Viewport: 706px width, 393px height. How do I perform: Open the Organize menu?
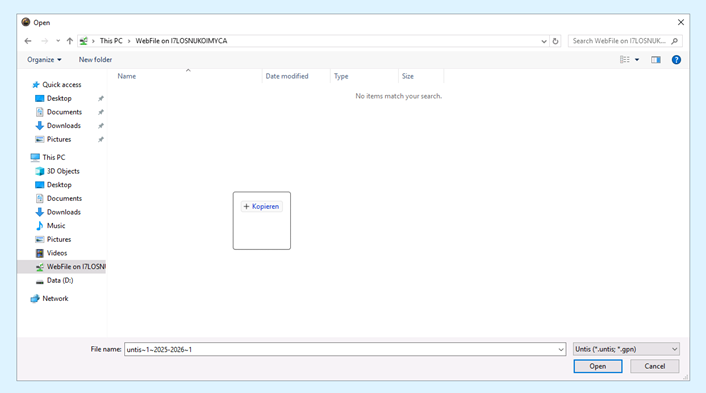(44, 59)
